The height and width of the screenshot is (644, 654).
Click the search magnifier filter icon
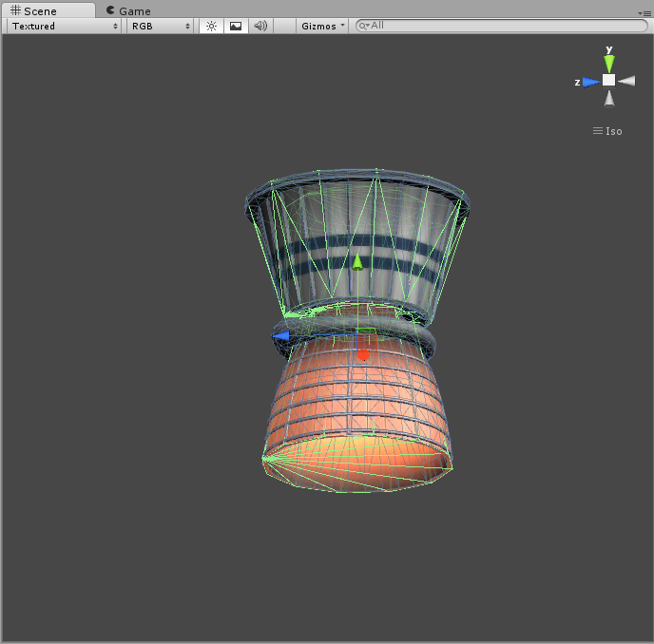[x=364, y=26]
